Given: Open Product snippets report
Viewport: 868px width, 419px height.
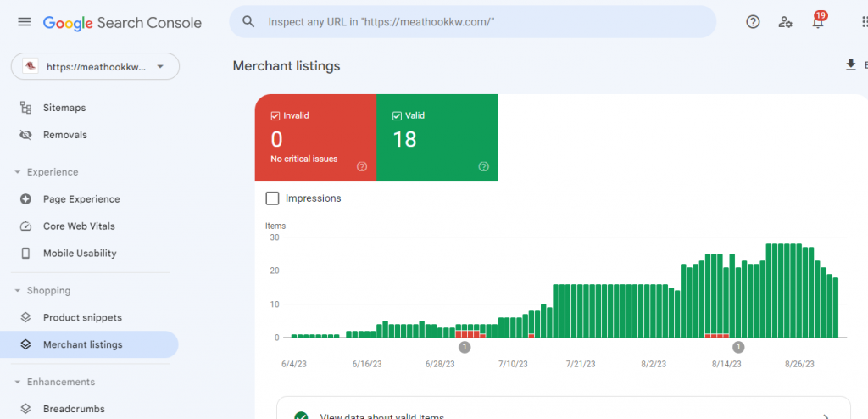Looking at the screenshot, I should pos(82,317).
